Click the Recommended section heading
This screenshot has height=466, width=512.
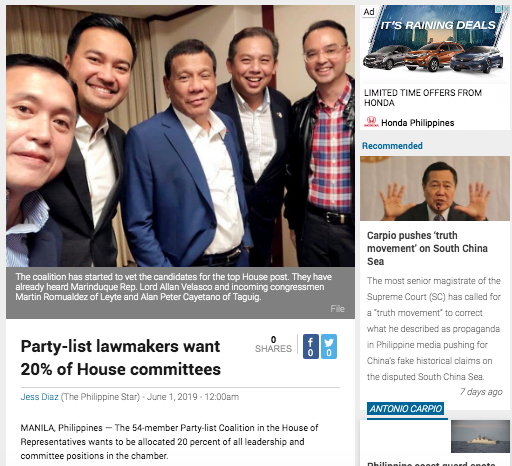[x=392, y=146]
